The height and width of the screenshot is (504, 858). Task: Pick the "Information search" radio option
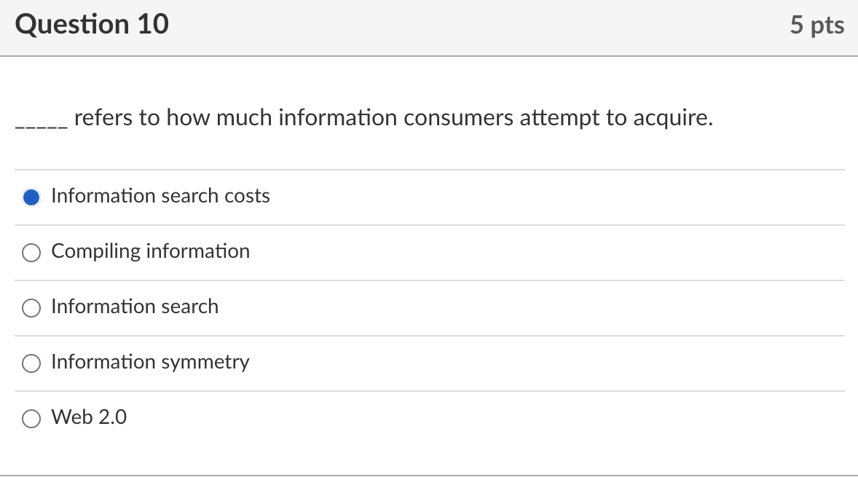pyautogui.click(x=31, y=307)
